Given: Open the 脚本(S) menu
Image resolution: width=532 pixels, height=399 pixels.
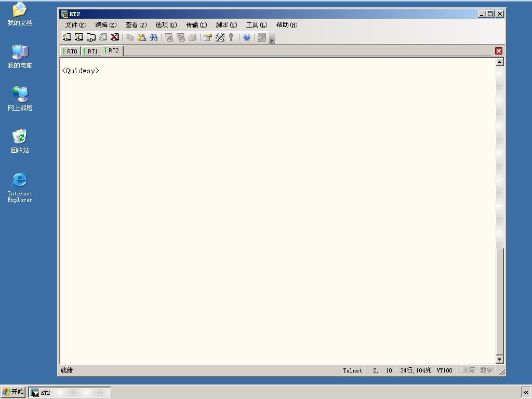Looking at the screenshot, I should [x=227, y=25].
